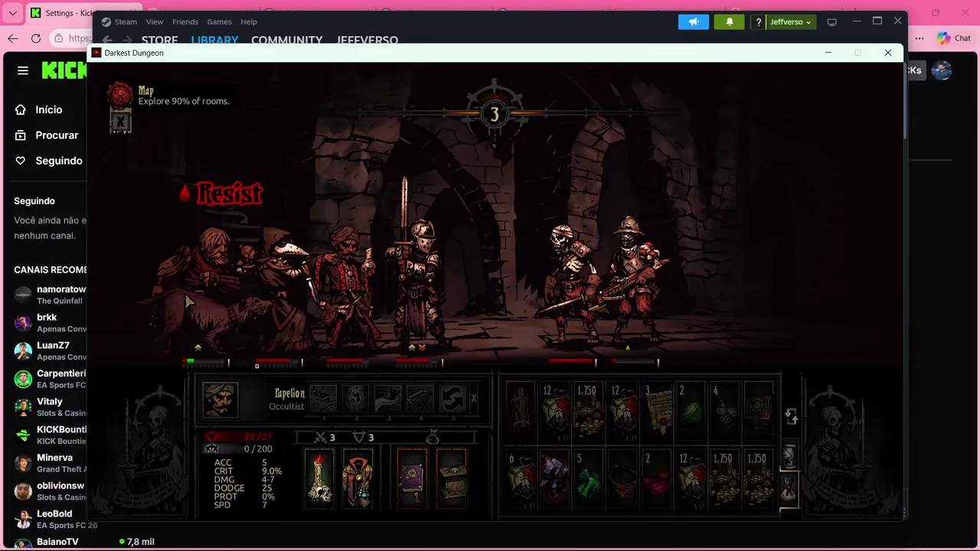Click the swap-position arrows skill icon
The height and width of the screenshot is (551, 980).
[x=452, y=399]
